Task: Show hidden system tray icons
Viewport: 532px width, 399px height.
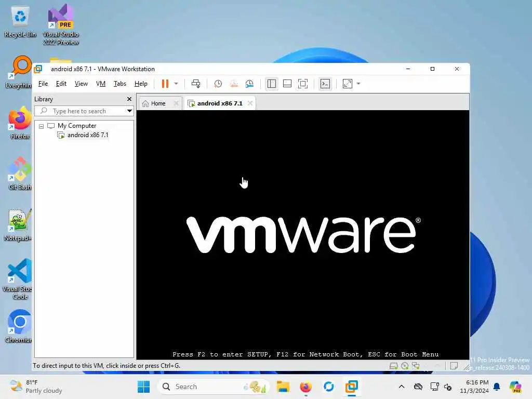Action: [x=402, y=387]
